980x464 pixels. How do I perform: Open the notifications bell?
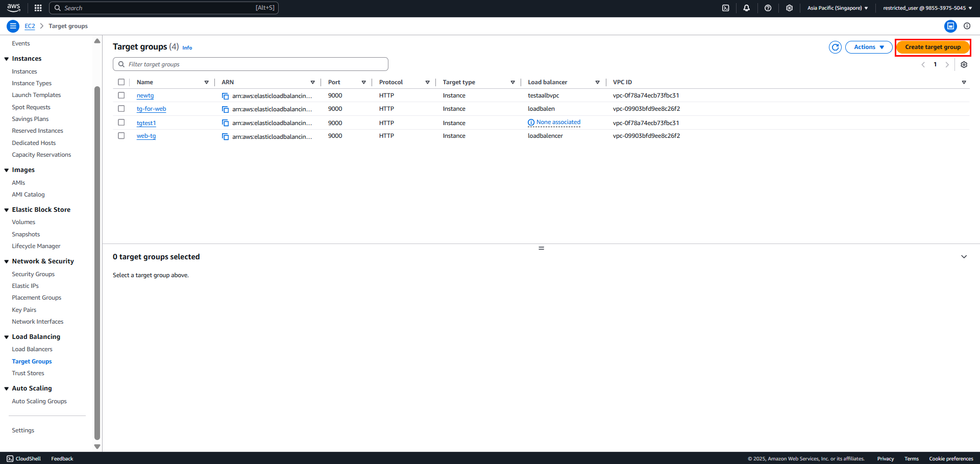(x=746, y=8)
